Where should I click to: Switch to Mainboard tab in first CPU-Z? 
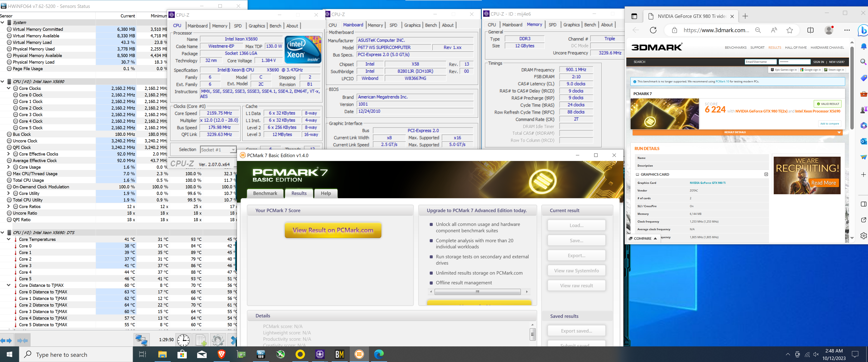[x=197, y=26]
